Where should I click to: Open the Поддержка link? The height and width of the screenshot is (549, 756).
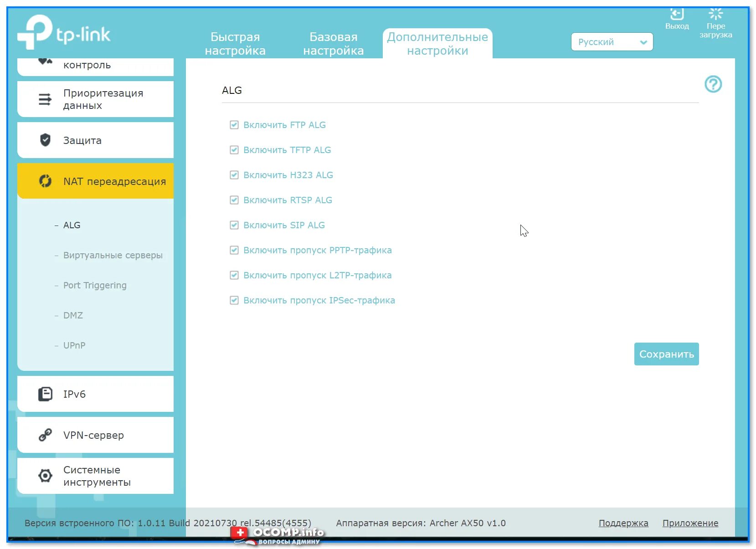tap(623, 523)
